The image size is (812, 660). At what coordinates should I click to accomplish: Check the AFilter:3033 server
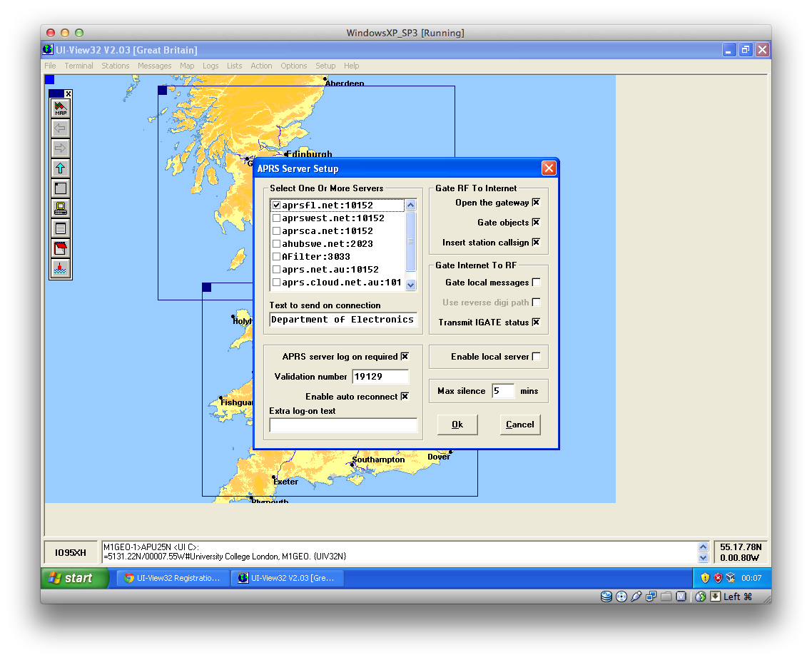277,256
